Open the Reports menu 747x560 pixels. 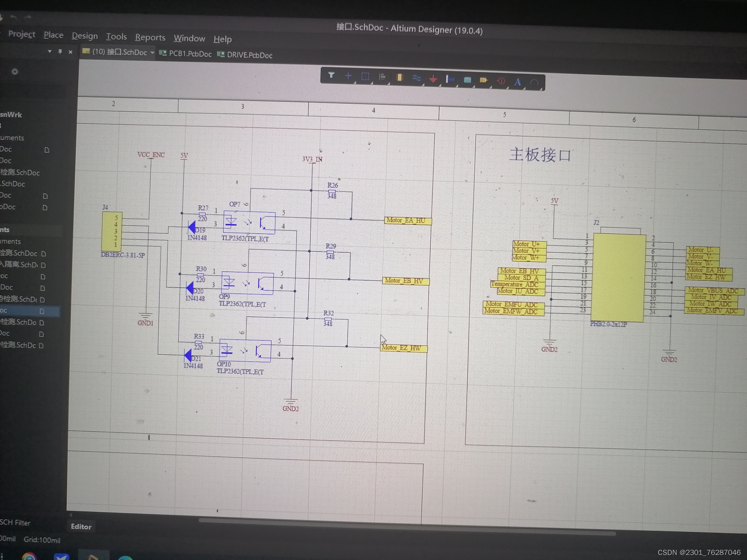pyautogui.click(x=150, y=37)
